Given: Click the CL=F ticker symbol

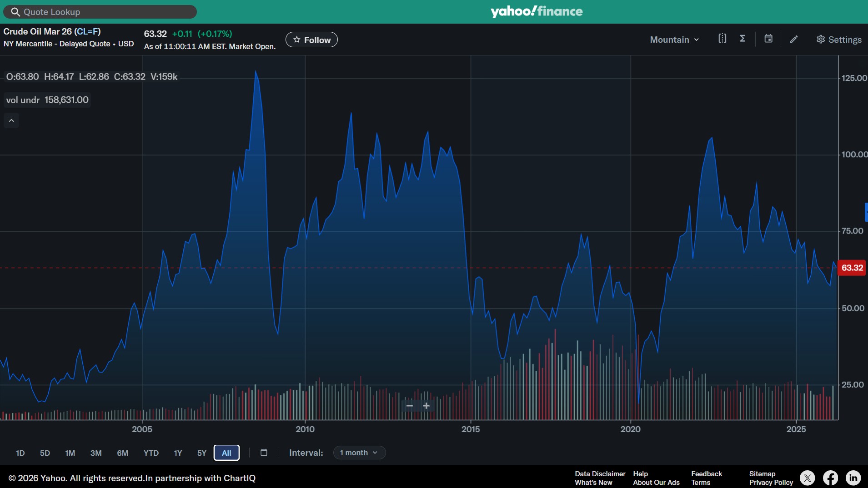Looking at the screenshot, I should [88, 31].
